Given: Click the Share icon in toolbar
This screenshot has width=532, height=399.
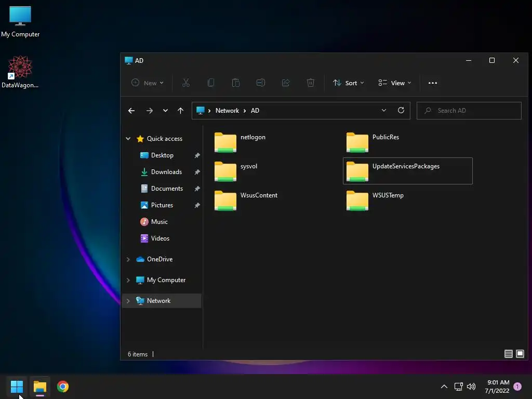Looking at the screenshot, I should coord(286,83).
